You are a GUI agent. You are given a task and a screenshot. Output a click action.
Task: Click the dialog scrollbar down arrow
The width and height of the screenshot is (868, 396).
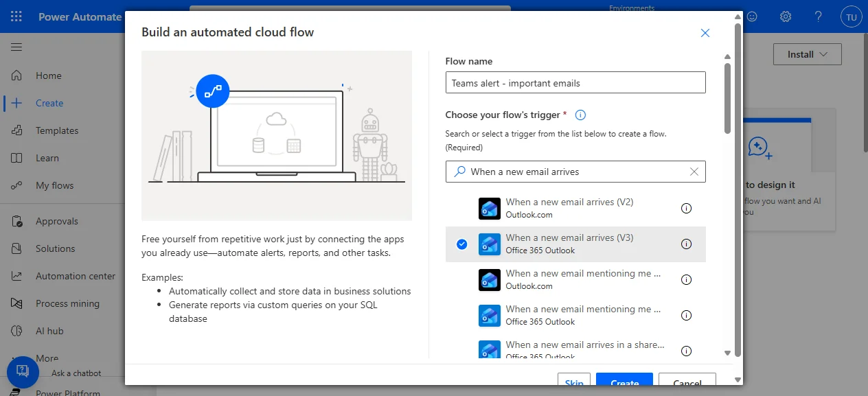tap(738, 380)
